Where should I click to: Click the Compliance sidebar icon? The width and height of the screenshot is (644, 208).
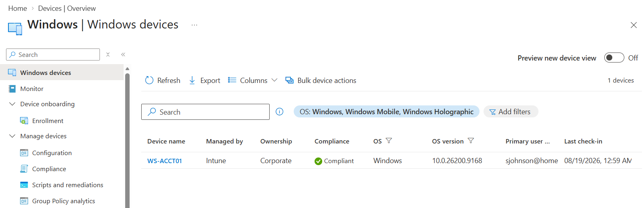(24, 169)
